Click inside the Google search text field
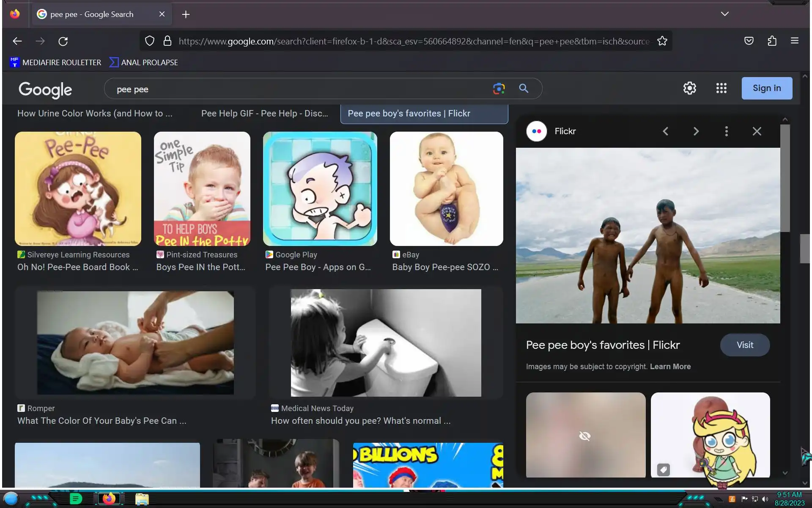 click(x=296, y=89)
